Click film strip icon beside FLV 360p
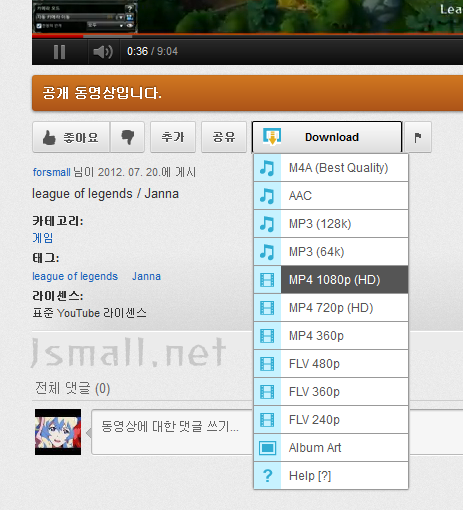 pyautogui.click(x=267, y=392)
